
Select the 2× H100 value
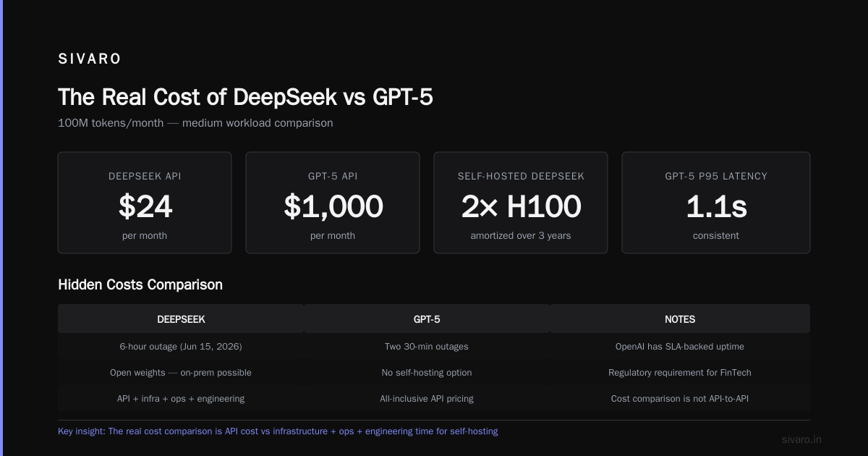click(521, 207)
